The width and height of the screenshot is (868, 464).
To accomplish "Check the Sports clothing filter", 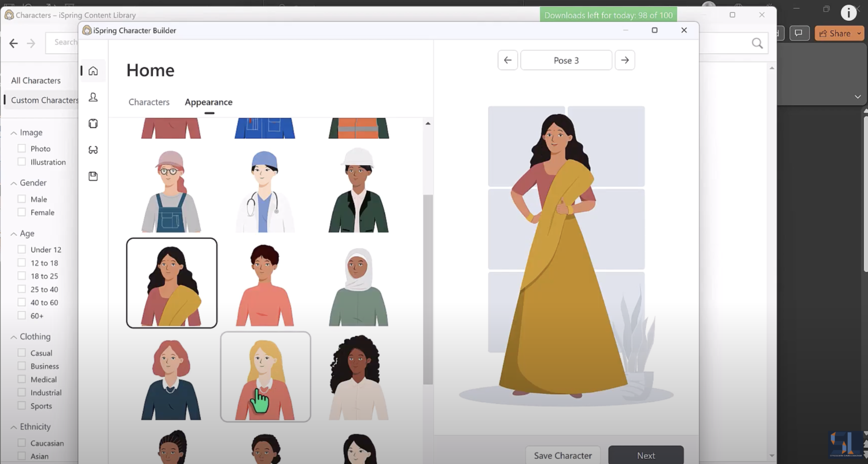I will point(22,406).
